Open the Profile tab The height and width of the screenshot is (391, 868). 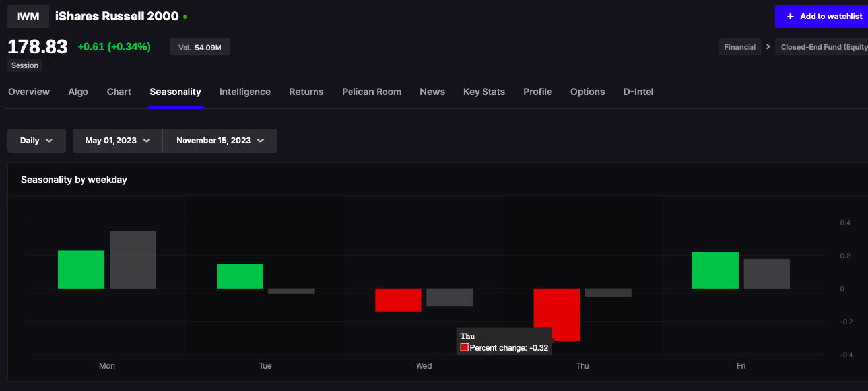(537, 92)
